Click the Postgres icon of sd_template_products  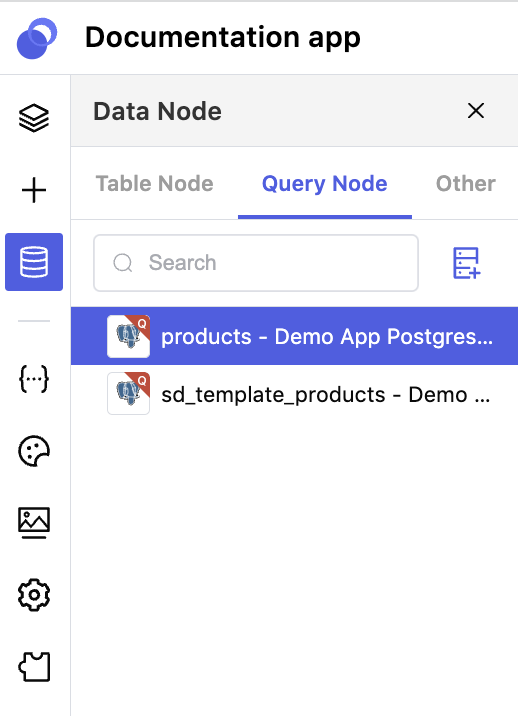click(128, 394)
